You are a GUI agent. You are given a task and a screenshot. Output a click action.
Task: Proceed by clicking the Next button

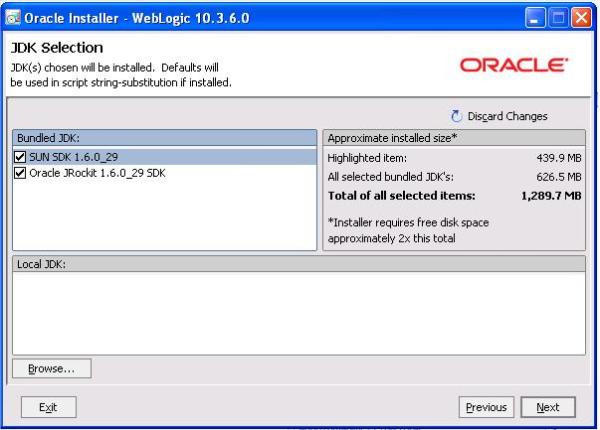pos(548,407)
